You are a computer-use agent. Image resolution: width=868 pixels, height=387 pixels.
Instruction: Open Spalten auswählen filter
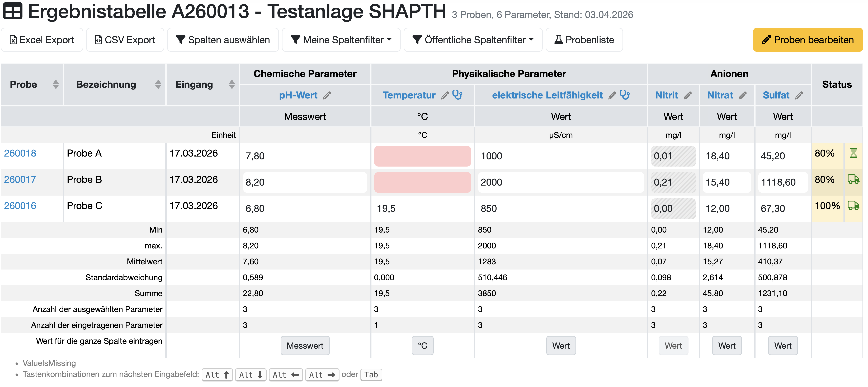coord(223,40)
